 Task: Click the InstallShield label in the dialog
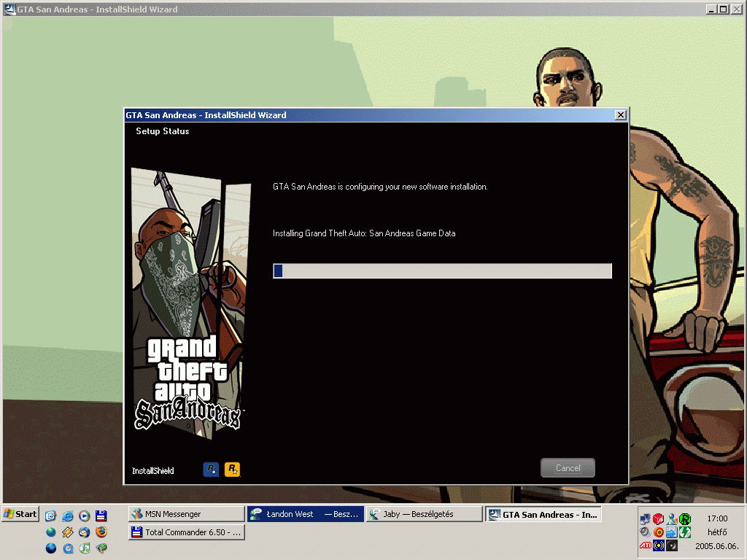pos(153,471)
